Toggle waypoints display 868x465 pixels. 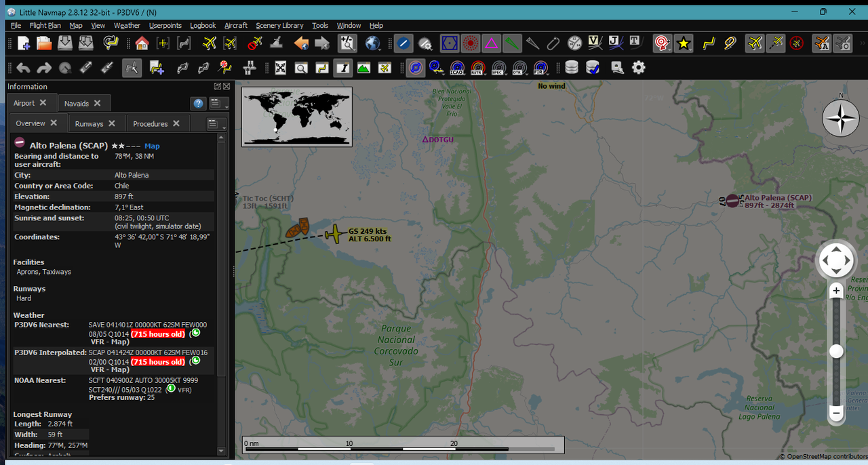coord(491,44)
